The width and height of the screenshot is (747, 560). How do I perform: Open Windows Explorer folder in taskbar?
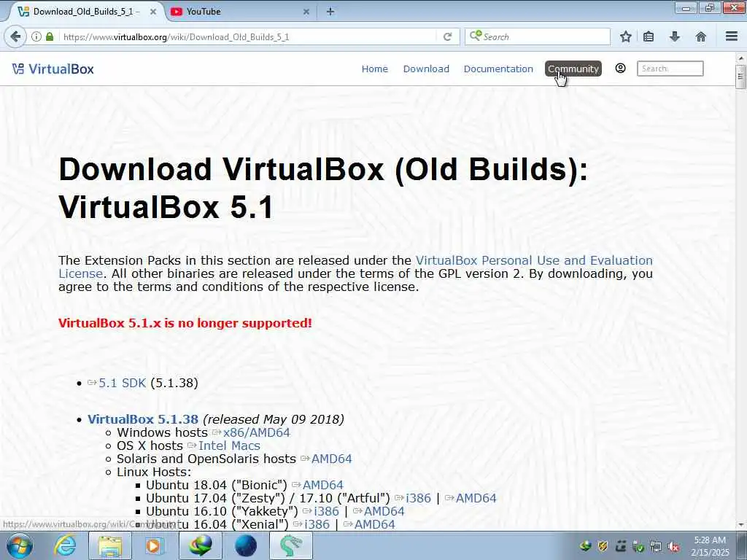point(110,545)
